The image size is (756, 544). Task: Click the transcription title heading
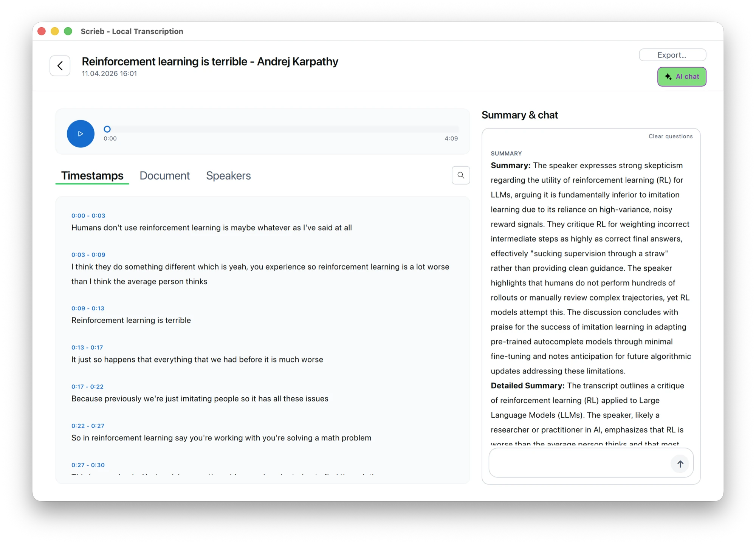pyautogui.click(x=210, y=61)
